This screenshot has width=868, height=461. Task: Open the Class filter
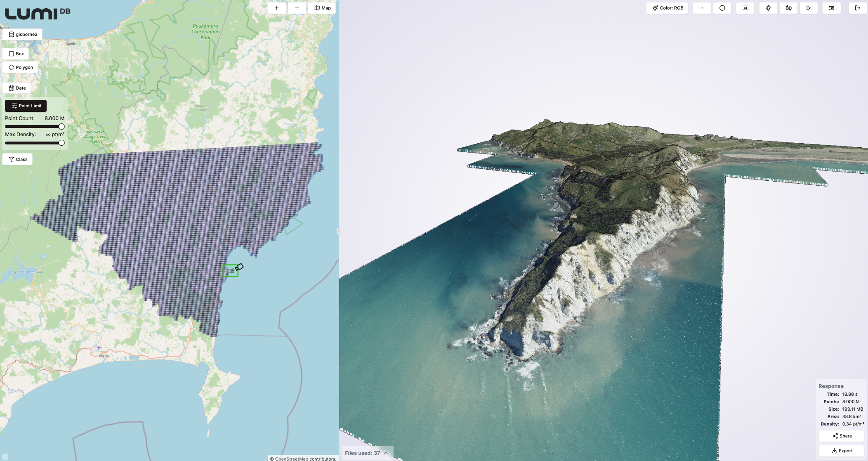[x=18, y=159]
